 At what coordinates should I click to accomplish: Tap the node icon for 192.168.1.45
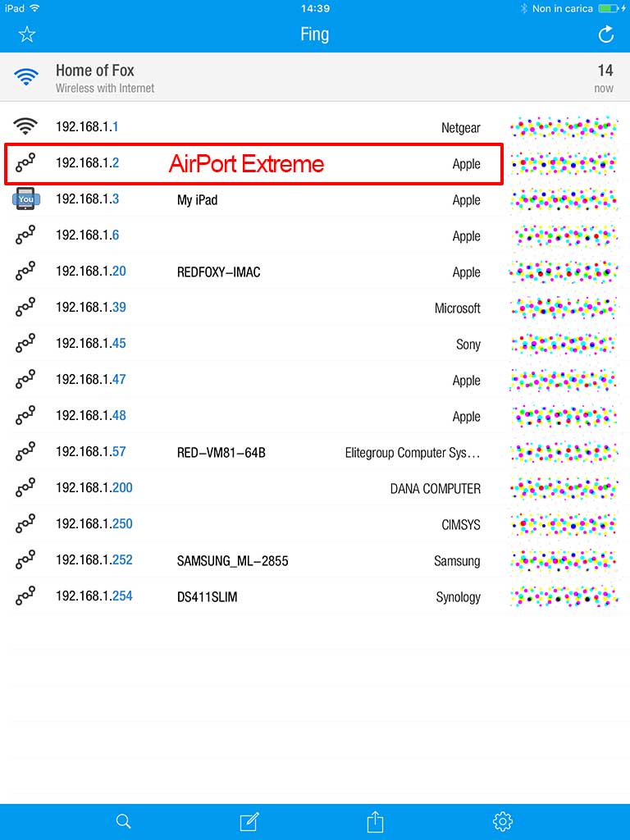(x=25, y=343)
